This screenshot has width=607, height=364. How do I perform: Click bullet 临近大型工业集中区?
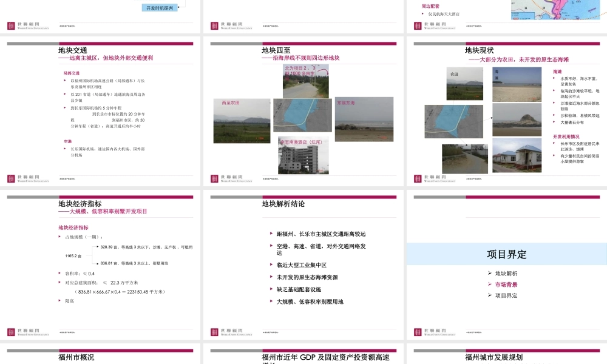pyautogui.click(x=301, y=265)
